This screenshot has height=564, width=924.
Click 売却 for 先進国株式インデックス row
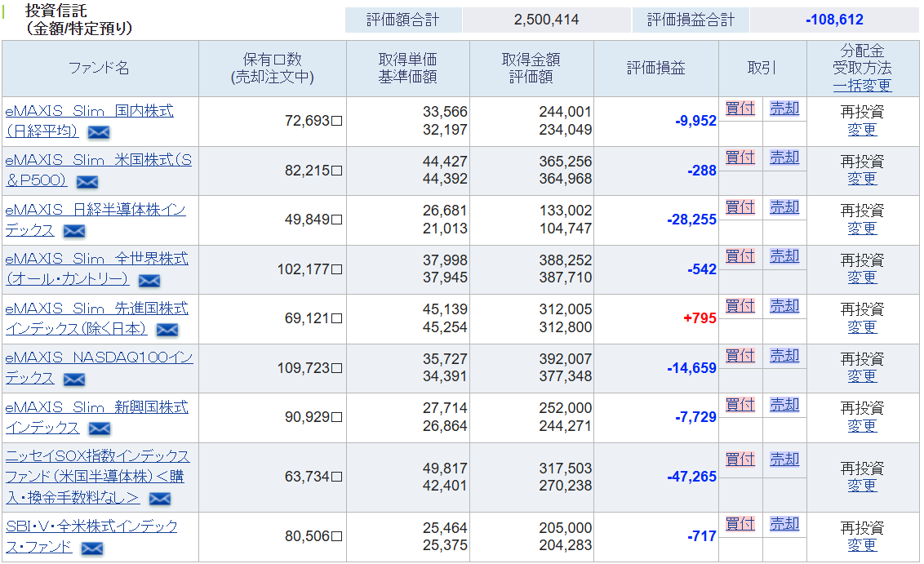[784, 305]
